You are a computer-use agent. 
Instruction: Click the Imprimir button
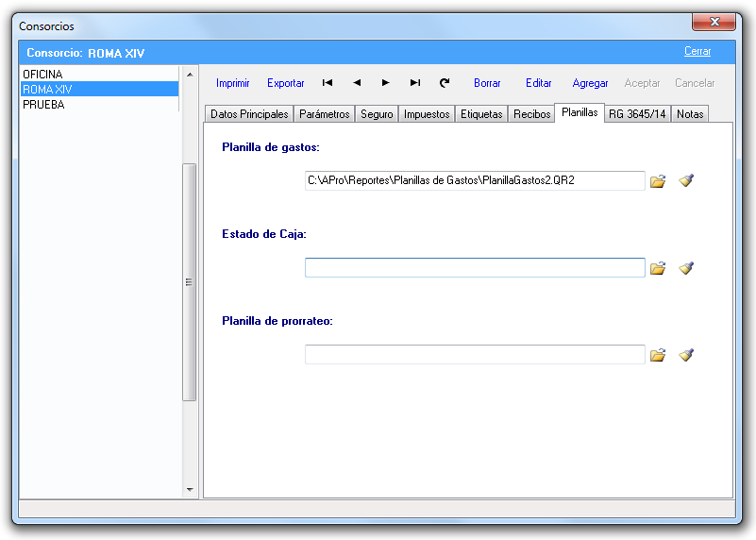232,83
